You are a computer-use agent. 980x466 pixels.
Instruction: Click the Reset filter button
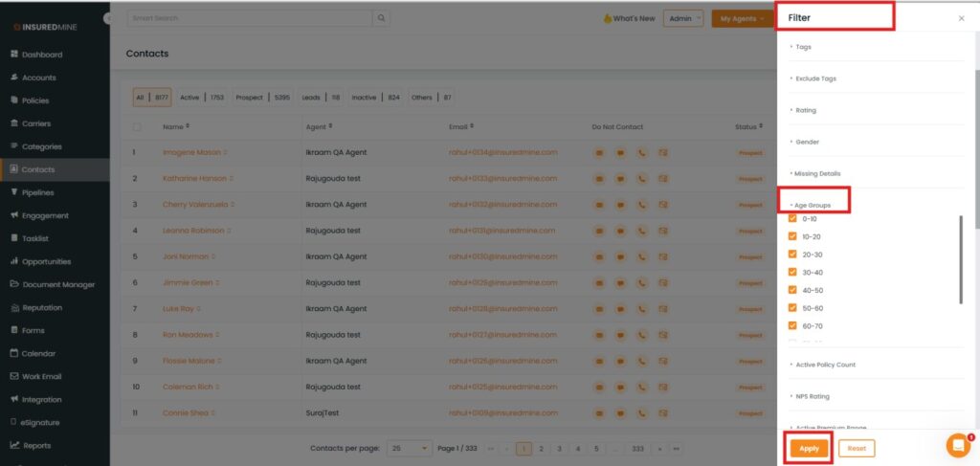[x=857, y=448]
